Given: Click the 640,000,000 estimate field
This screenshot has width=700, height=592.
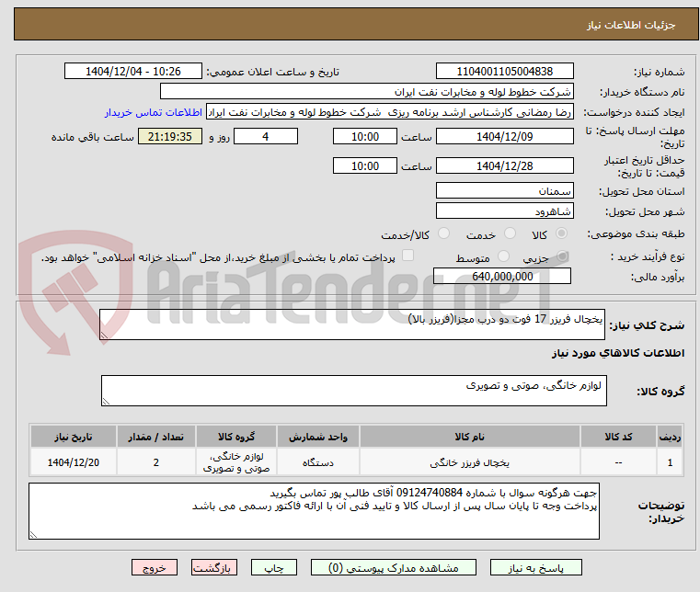Looking at the screenshot, I should [502, 276].
